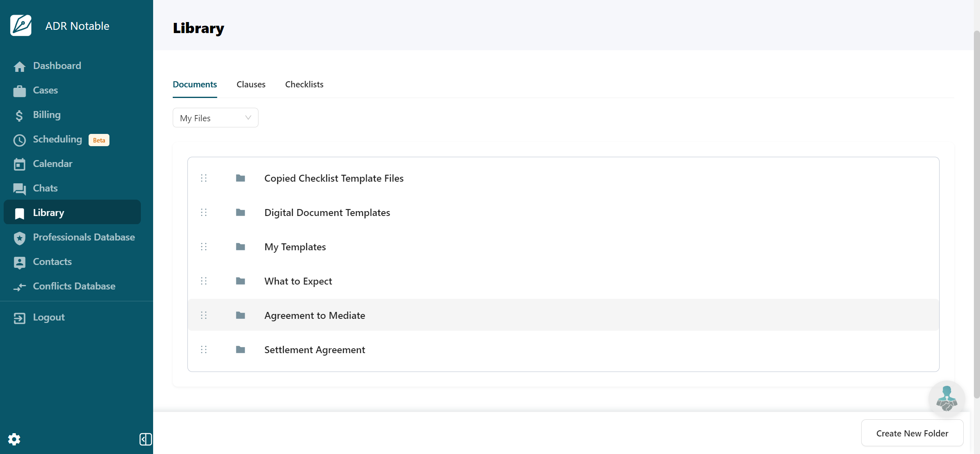
Task: Open Billing via the dollar icon
Action: coord(19,116)
